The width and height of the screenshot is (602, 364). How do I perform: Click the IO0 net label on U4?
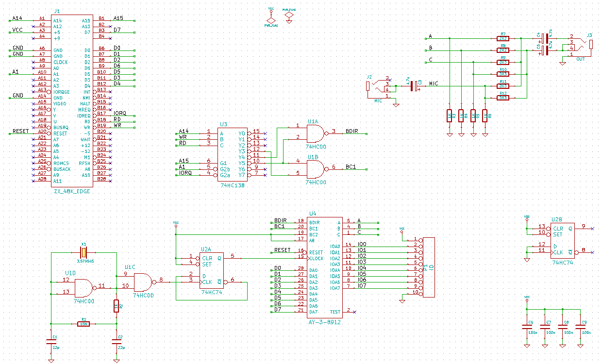(x=362, y=244)
